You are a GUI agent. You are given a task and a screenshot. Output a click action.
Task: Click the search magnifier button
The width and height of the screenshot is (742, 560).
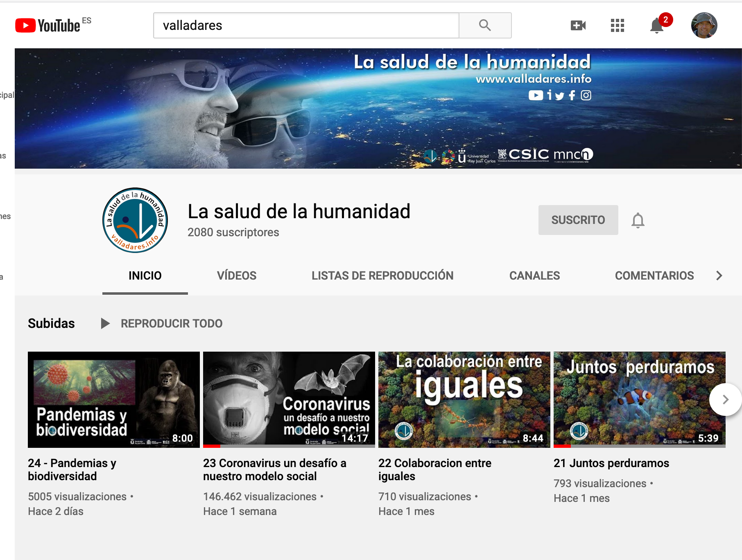coord(485,25)
